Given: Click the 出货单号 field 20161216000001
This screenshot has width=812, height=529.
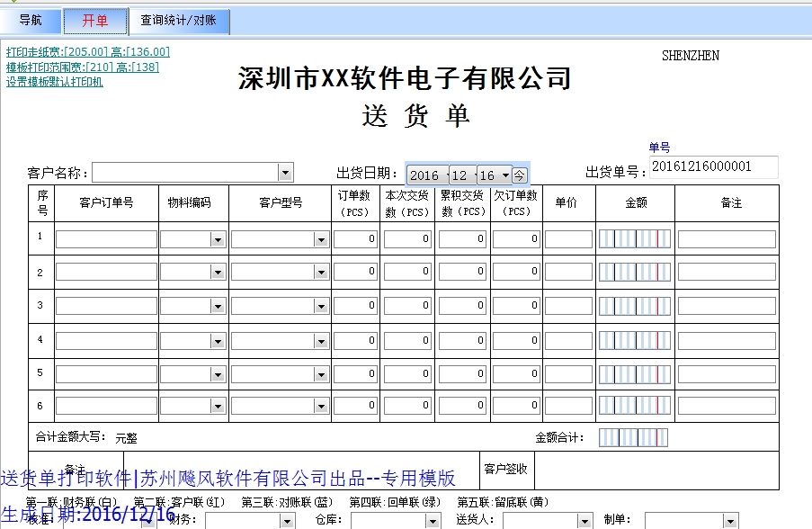Looking at the screenshot, I should (714, 166).
